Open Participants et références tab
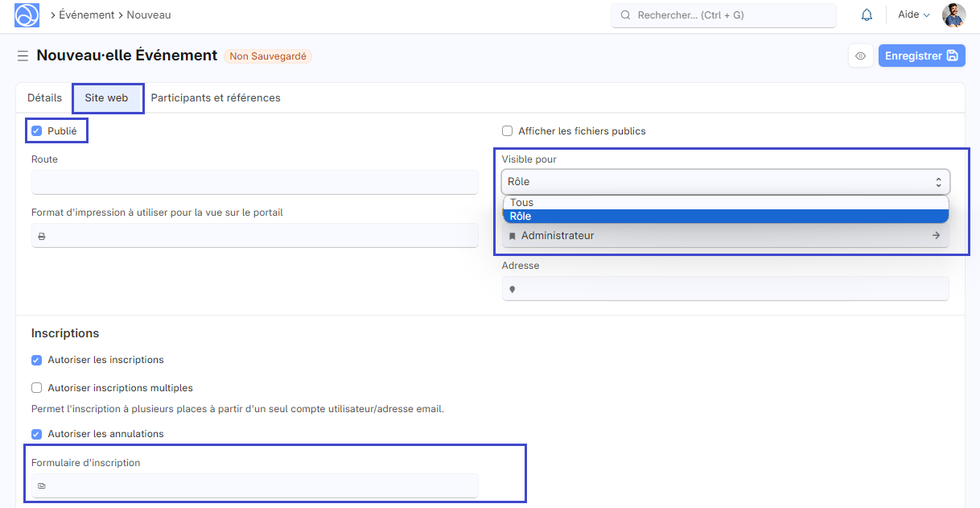 (x=216, y=98)
